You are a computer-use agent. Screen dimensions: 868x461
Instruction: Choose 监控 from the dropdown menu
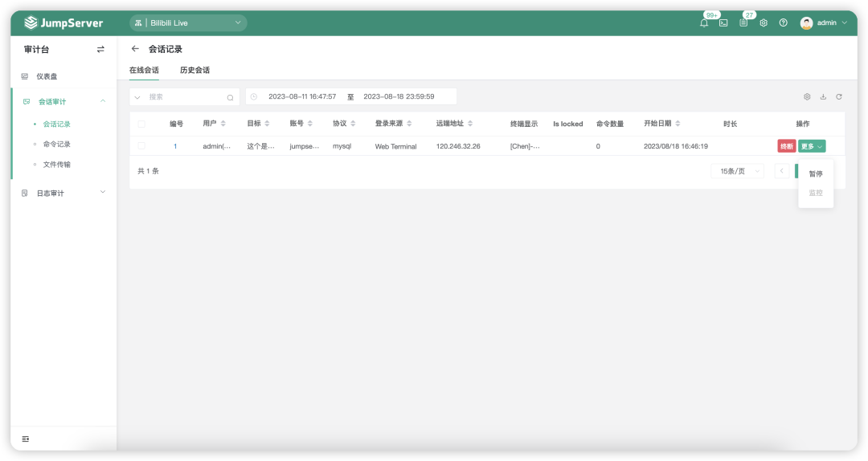(x=816, y=193)
